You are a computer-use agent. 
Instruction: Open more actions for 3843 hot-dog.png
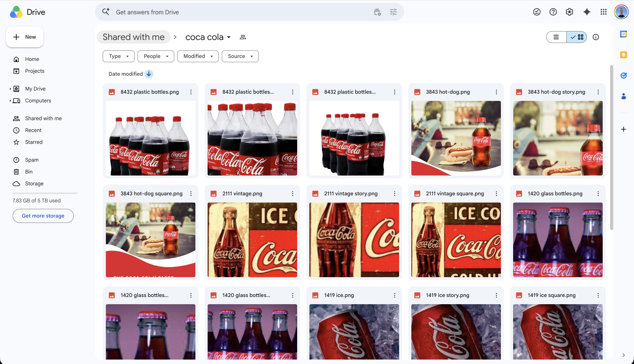click(x=496, y=92)
